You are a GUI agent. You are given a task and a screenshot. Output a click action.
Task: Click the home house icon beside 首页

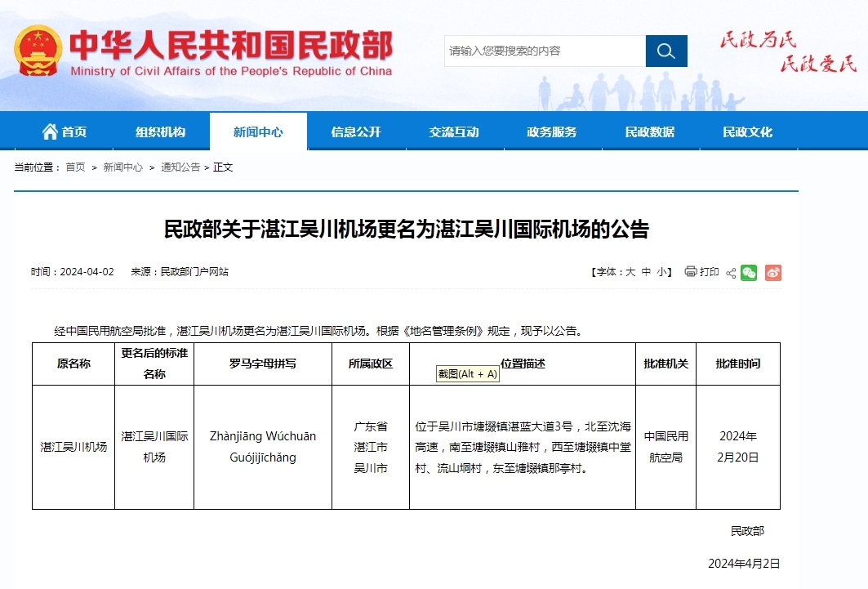pyautogui.click(x=51, y=131)
